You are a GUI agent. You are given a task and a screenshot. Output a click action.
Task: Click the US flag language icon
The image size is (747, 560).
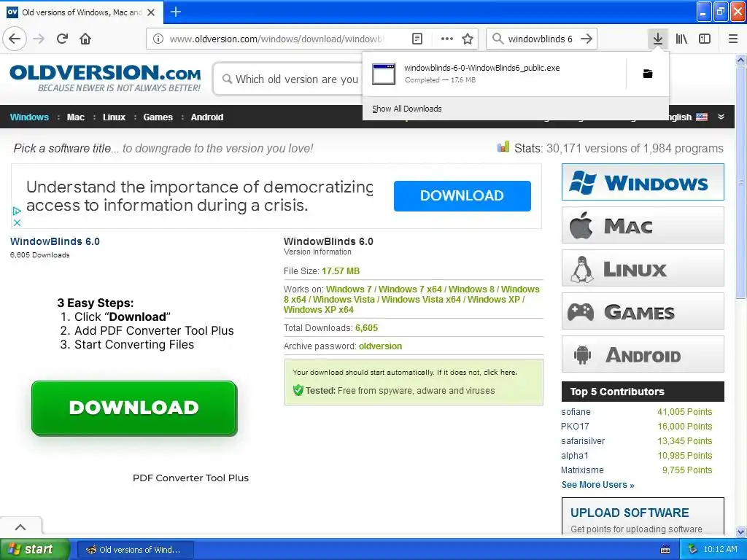[x=702, y=117]
